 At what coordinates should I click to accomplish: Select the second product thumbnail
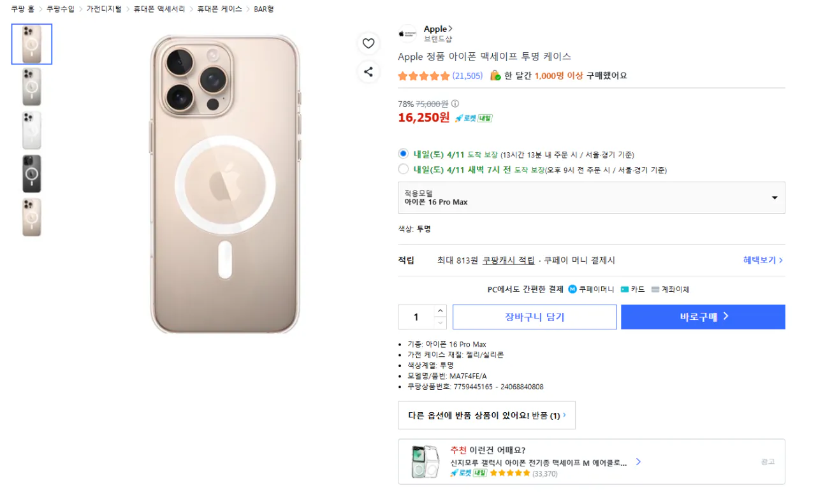31,87
